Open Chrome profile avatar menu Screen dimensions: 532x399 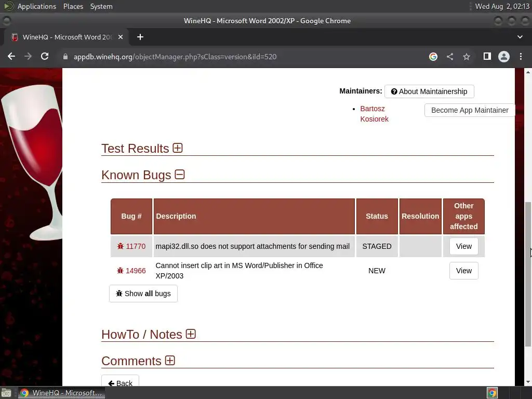[x=504, y=57]
